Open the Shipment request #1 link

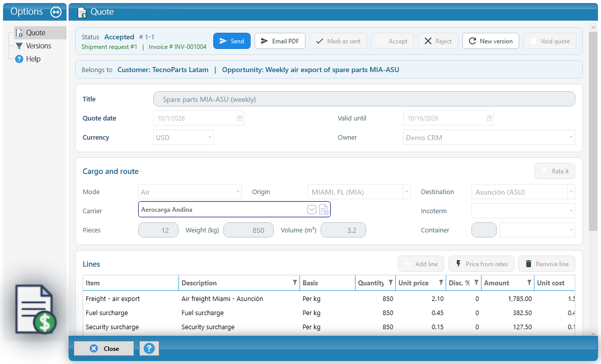point(109,47)
